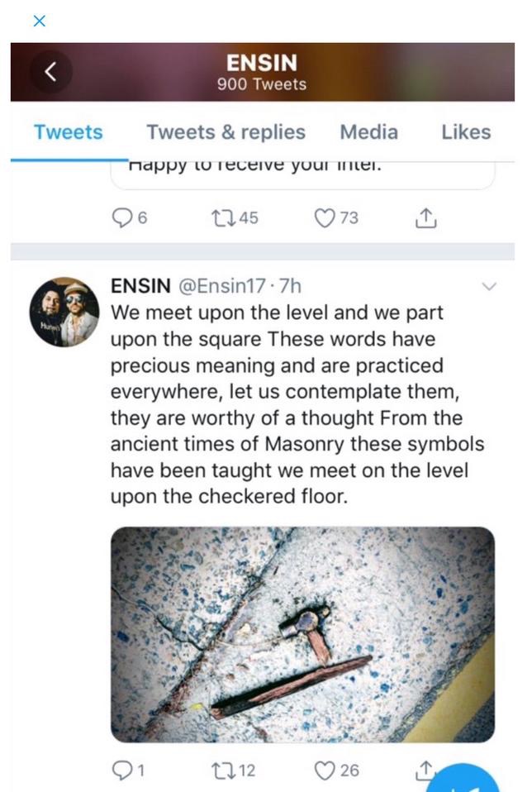Share the Masonry tweet via share icon
This screenshot has width=532, height=792.
[x=422, y=770]
